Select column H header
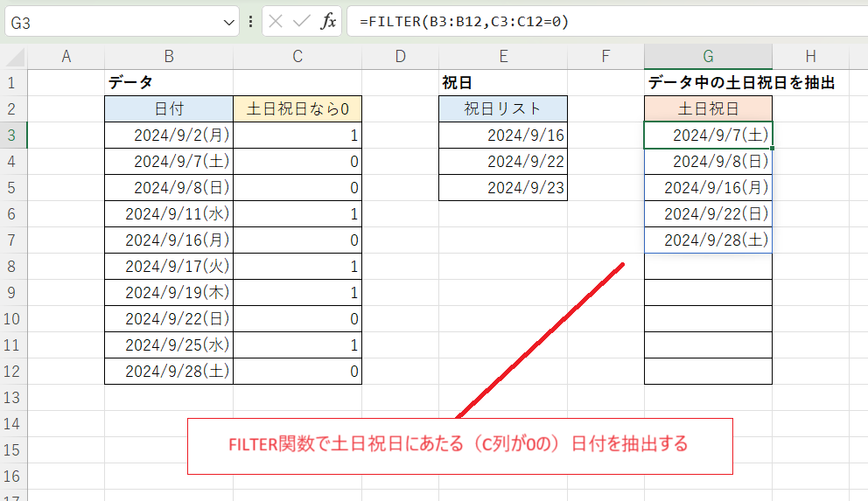 tap(810, 57)
